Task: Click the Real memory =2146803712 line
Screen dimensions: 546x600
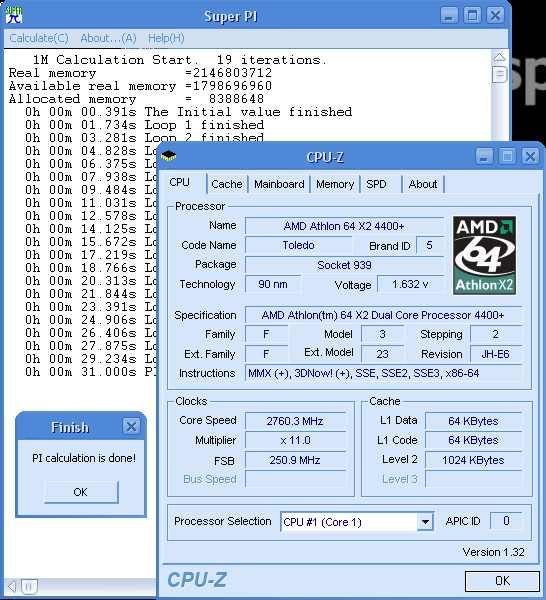Action: tap(140, 73)
